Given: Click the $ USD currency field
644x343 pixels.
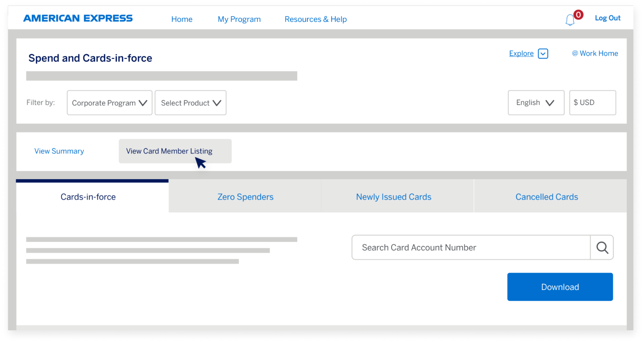Looking at the screenshot, I should [x=592, y=103].
